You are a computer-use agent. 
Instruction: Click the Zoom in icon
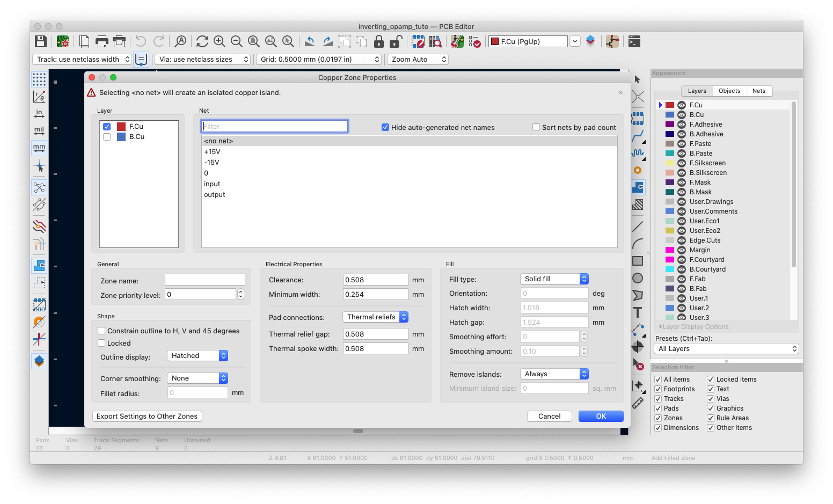(220, 41)
